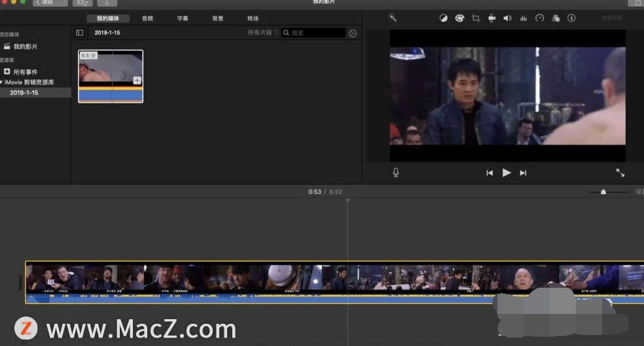This screenshot has width=644, height=346.
Task: Click the browser filter settings icon
Action: (x=353, y=33)
